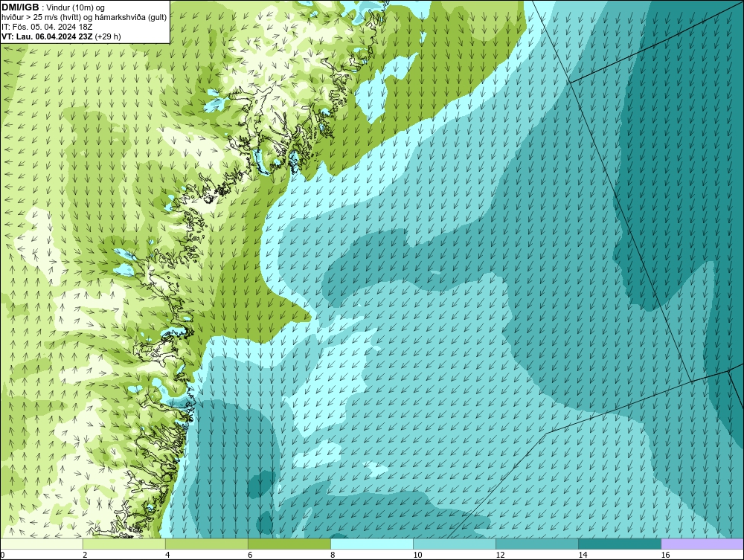The width and height of the screenshot is (744, 560).
Task: Click the legend label '16'
Action: [665, 555]
